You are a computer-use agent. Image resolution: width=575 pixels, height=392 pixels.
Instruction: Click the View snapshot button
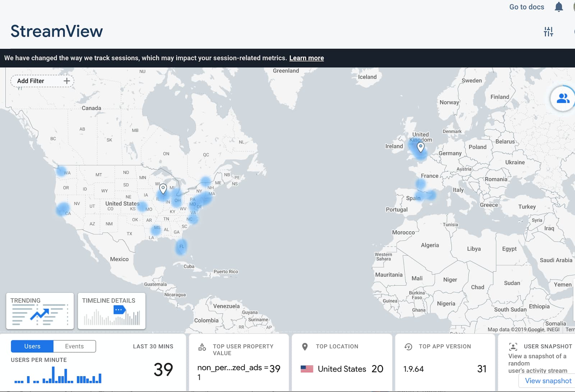tap(548, 381)
